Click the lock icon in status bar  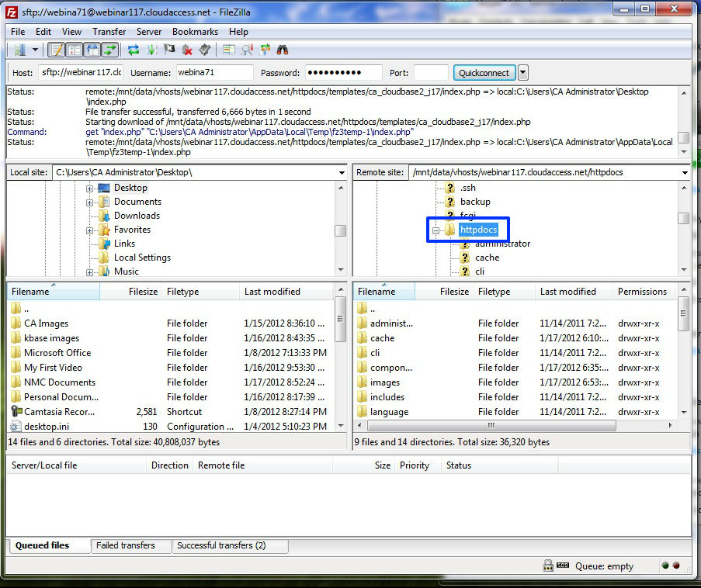coord(548,566)
